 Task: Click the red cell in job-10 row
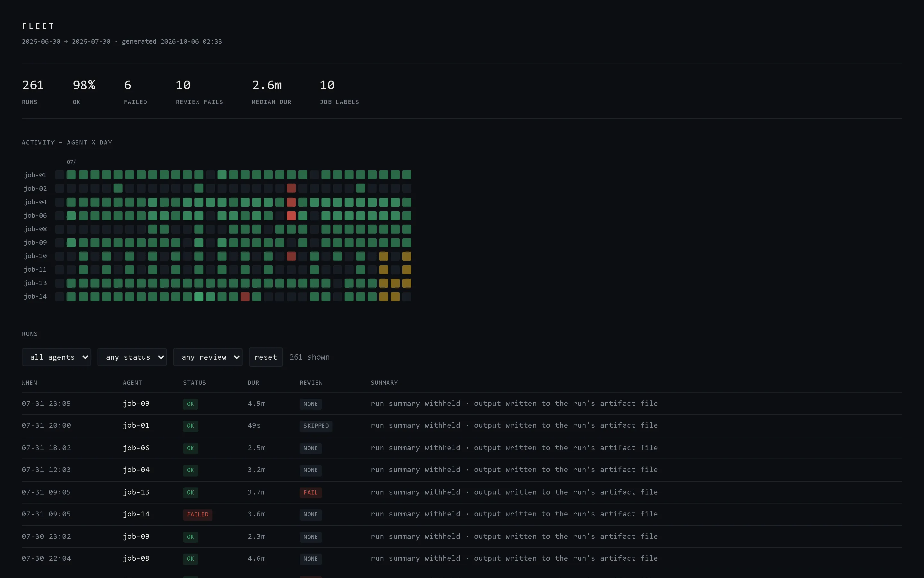(291, 256)
